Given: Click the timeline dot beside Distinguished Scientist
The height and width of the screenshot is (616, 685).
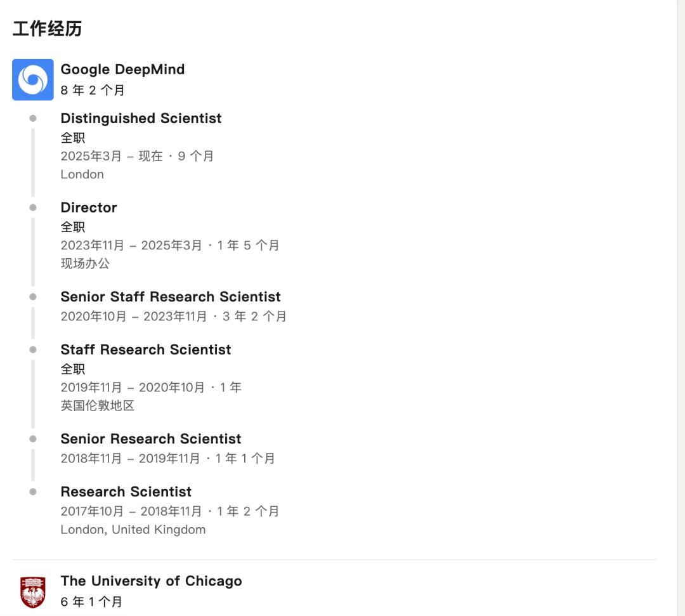Looking at the screenshot, I should pos(33,119).
